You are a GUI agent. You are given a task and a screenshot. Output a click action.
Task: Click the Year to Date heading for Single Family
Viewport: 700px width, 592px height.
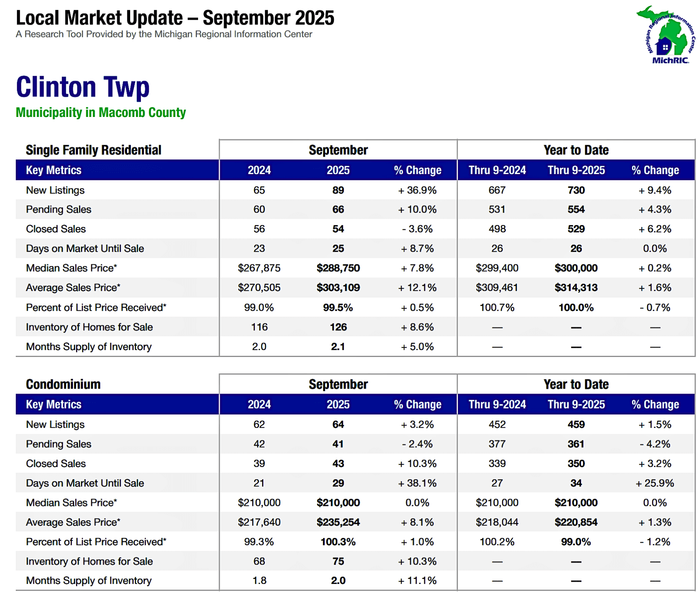click(x=576, y=150)
